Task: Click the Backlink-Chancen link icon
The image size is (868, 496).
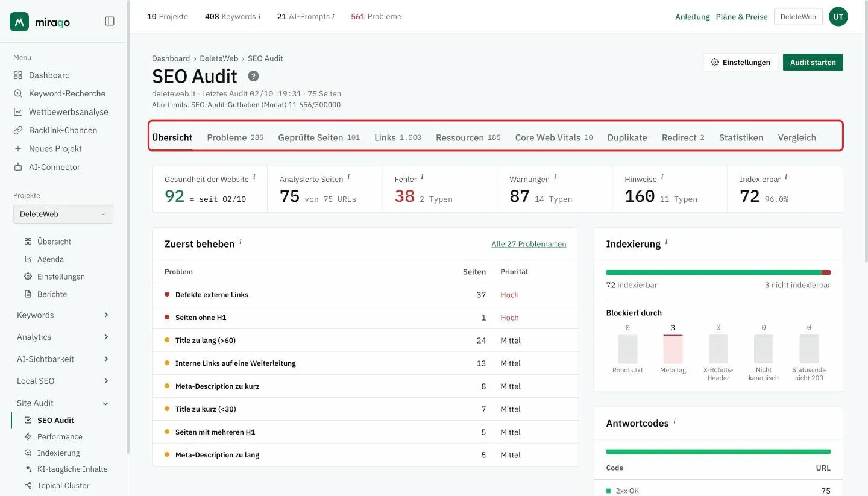Action: (x=18, y=130)
